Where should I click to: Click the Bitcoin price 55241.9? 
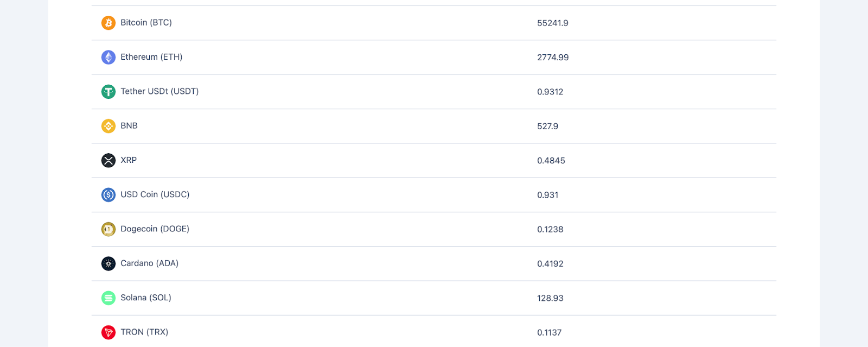click(x=553, y=23)
